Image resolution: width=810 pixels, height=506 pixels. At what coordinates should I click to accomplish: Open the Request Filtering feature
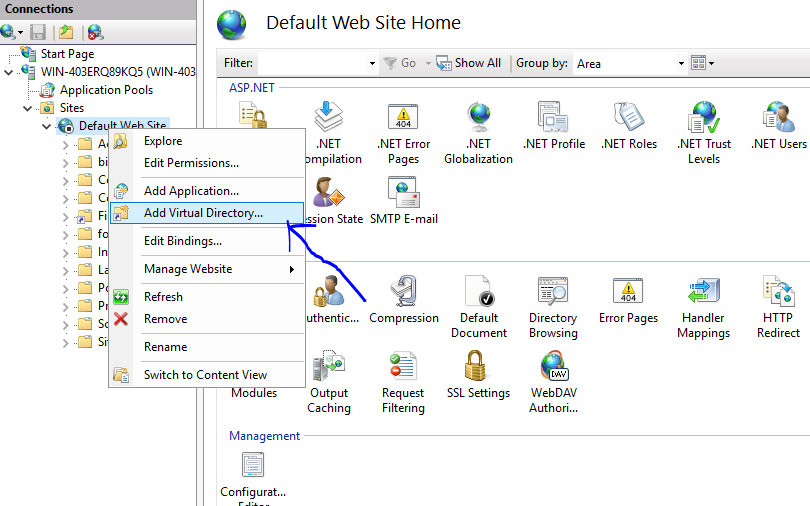pyautogui.click(x=403, y=382)
